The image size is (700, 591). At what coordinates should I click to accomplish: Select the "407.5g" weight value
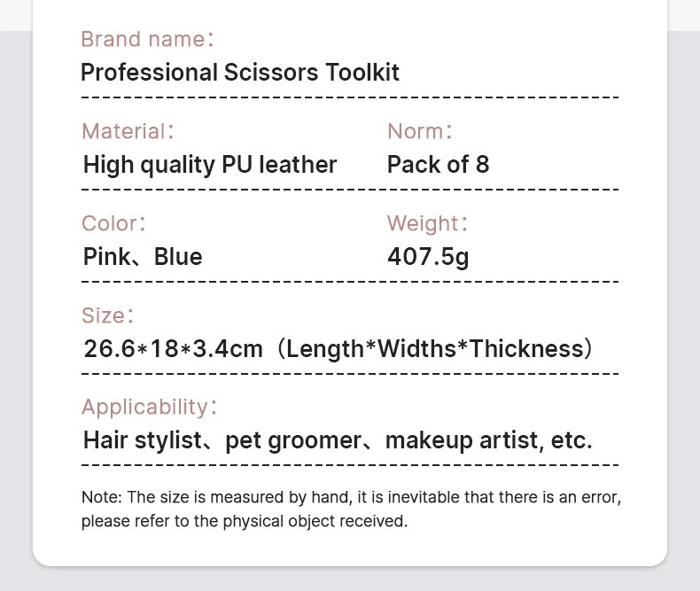coord(428,257)
